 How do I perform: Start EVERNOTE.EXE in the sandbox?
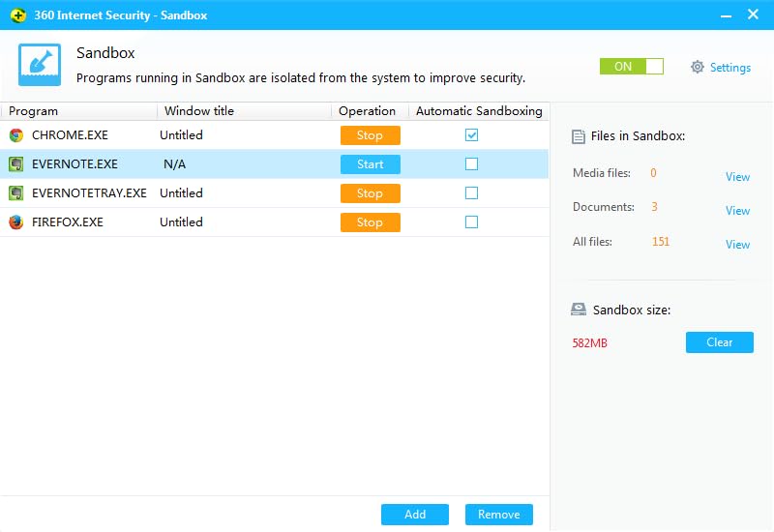pyautogui.click(x=370, y=164)
